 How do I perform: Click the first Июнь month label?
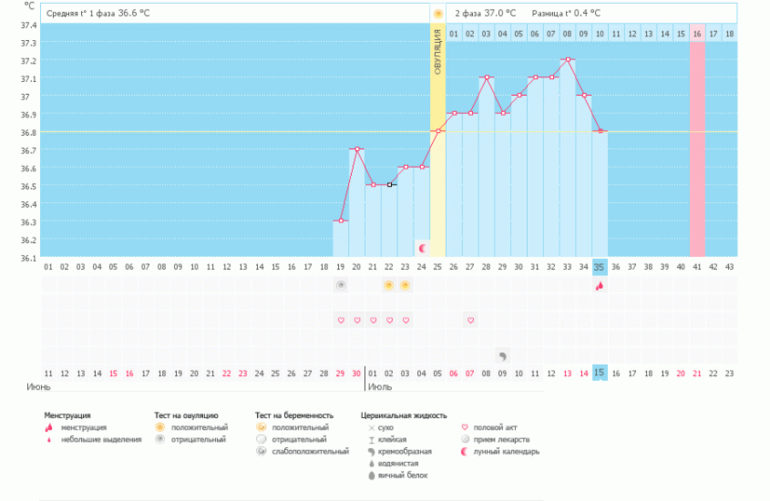click(x=38, y=387)
